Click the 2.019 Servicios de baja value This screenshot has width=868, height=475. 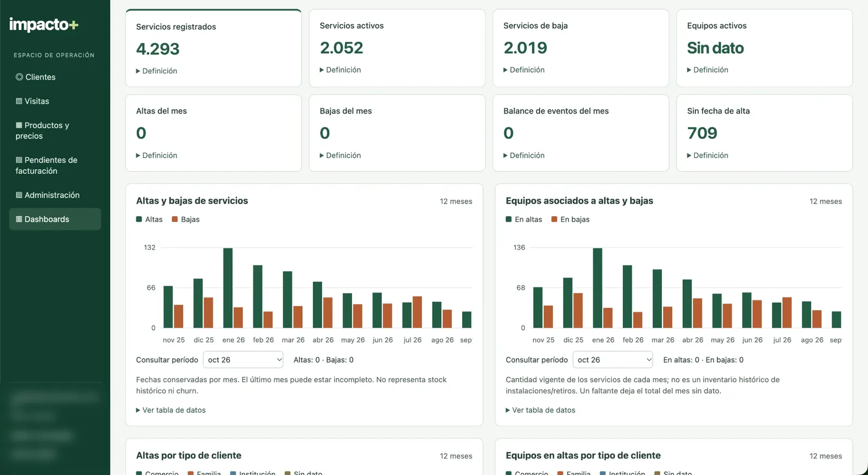pos(525,48)
